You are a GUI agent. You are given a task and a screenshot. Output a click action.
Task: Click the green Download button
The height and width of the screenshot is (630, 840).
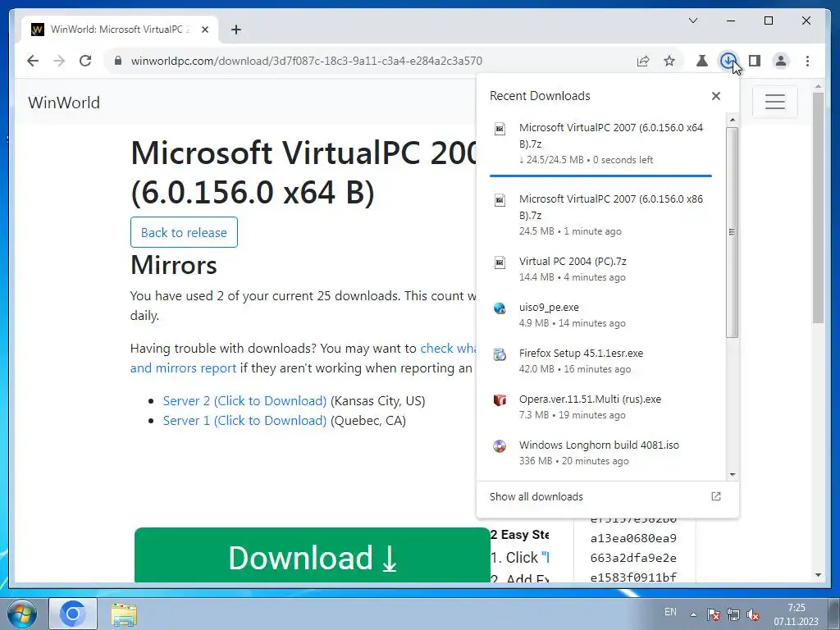point(313,555)
